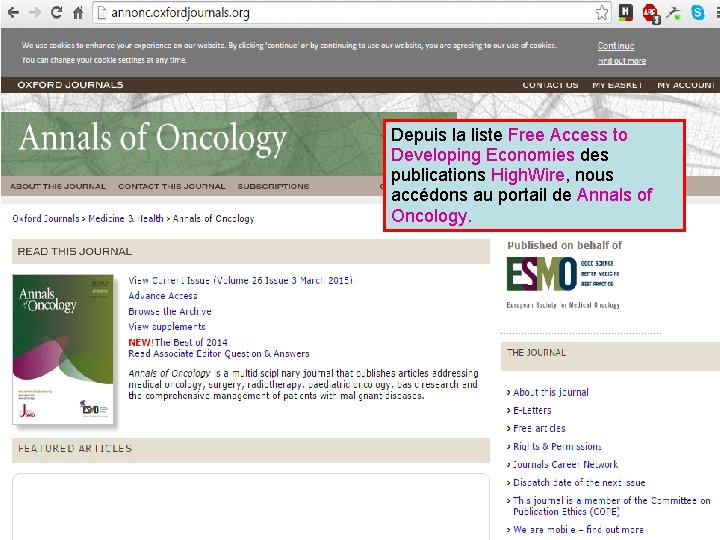
Task: Open 'Dispatch date of the next issue'
Action: pyautogui.click(x=579, y=483)
